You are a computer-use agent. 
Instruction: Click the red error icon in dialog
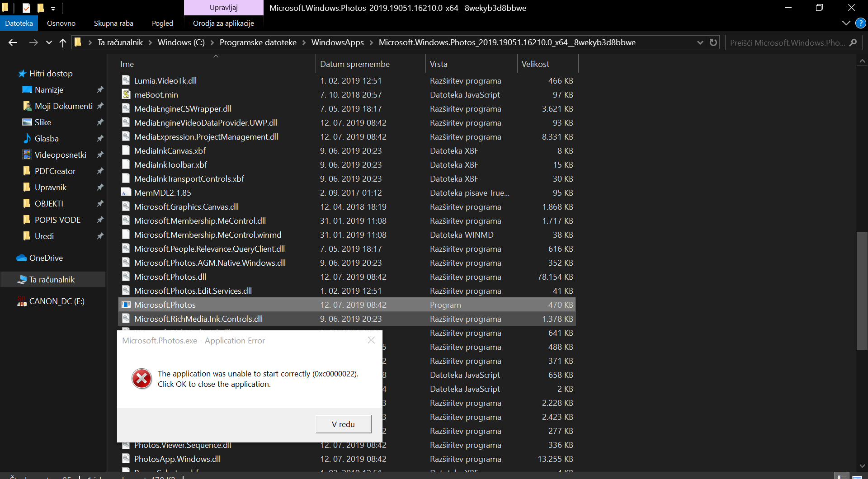coord(142,378)
